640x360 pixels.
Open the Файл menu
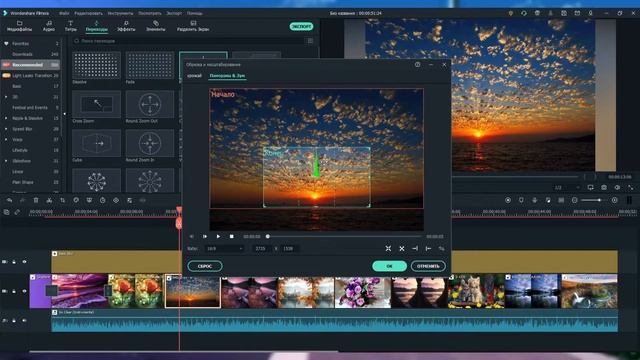pos(64,13)
